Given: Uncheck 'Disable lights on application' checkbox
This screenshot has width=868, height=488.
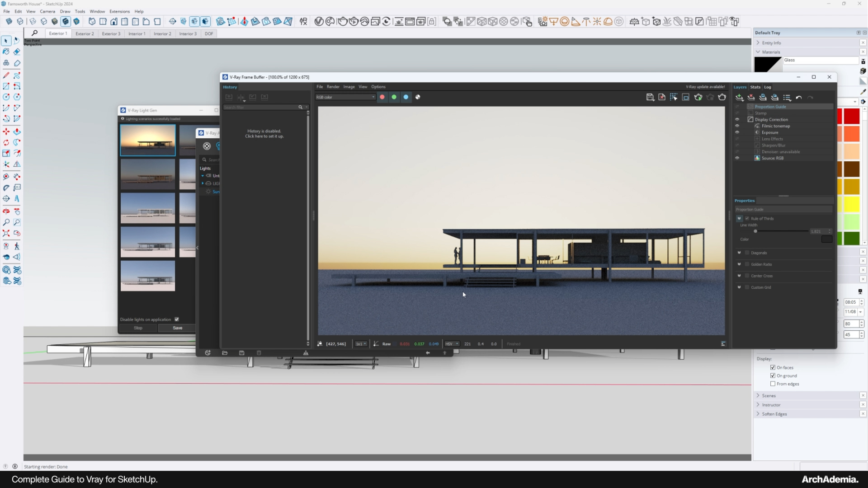Looking at the screenshot, I should 177,319.
